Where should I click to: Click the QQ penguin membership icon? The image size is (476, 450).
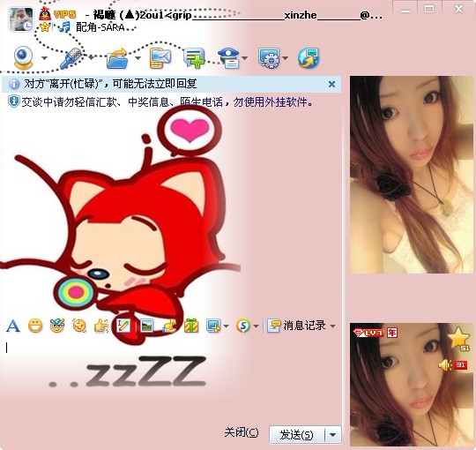click(x=45, y=13)
